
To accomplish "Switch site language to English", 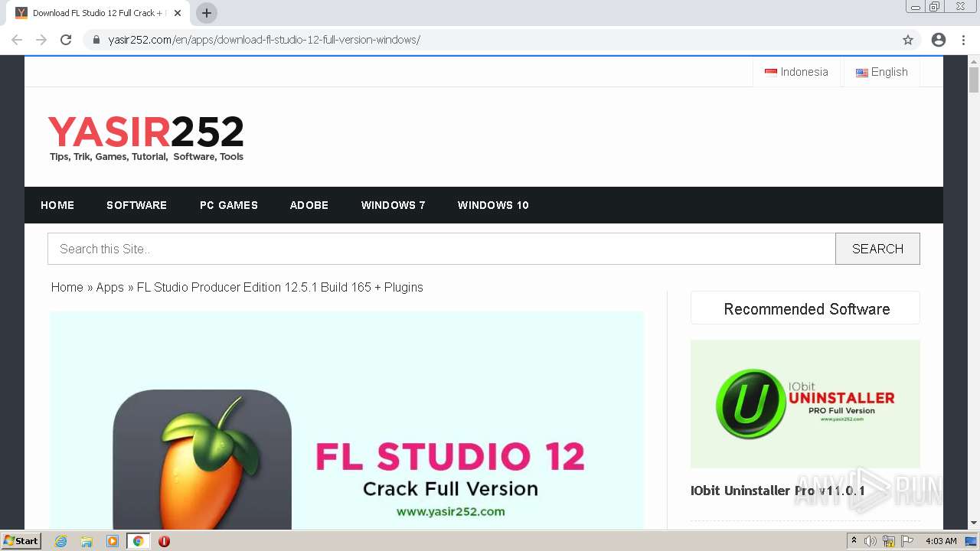I will [x=882, y=72].
